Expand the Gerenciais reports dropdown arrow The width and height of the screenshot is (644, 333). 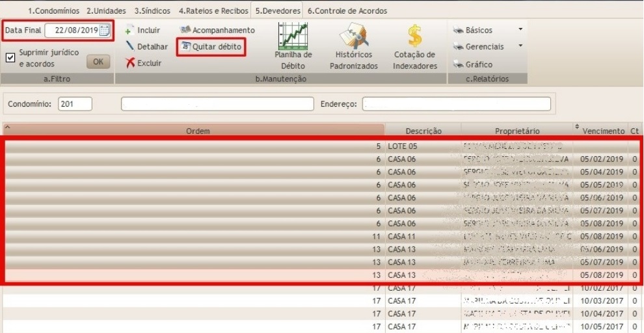520,47
